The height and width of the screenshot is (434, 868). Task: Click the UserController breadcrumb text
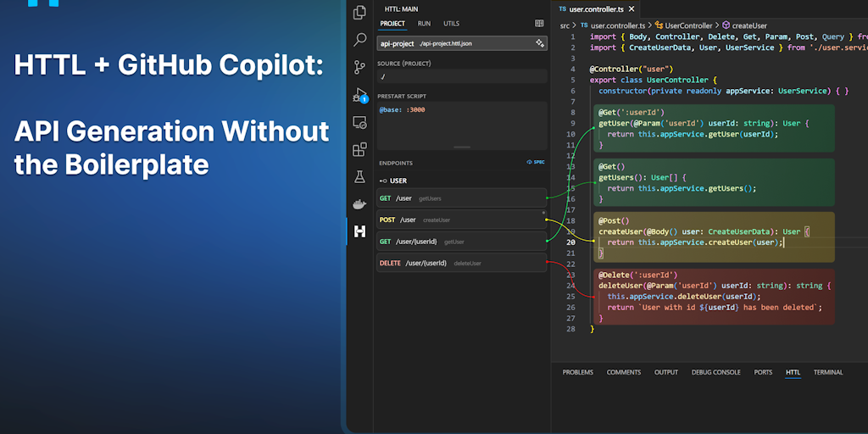(688, 25)
